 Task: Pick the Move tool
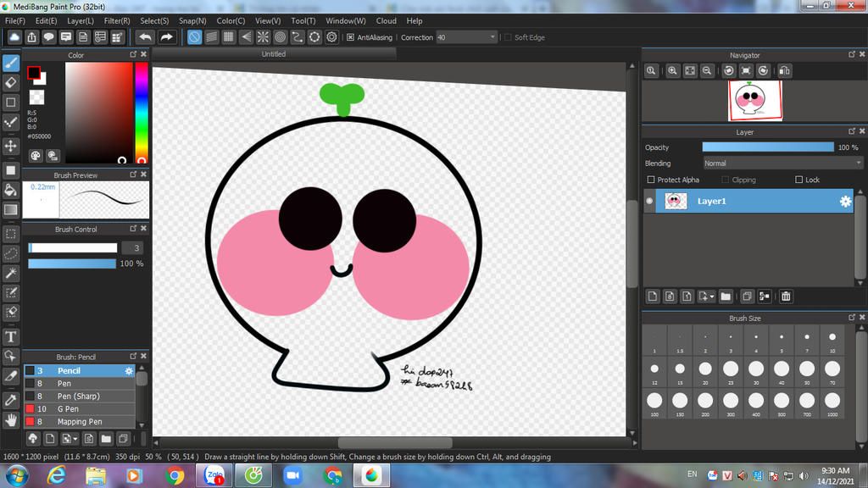(x=11, y=146)
